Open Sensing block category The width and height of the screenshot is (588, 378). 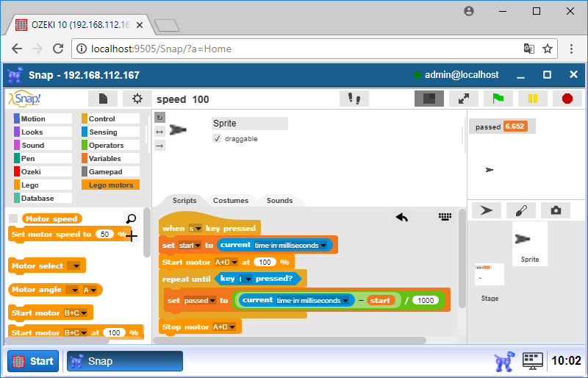click(110, 132)
